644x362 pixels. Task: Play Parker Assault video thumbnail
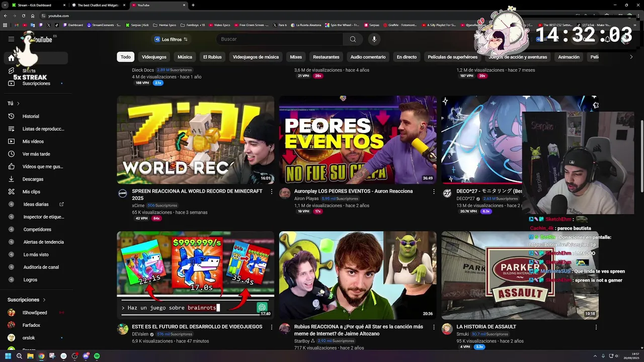[x=520, y=276]
